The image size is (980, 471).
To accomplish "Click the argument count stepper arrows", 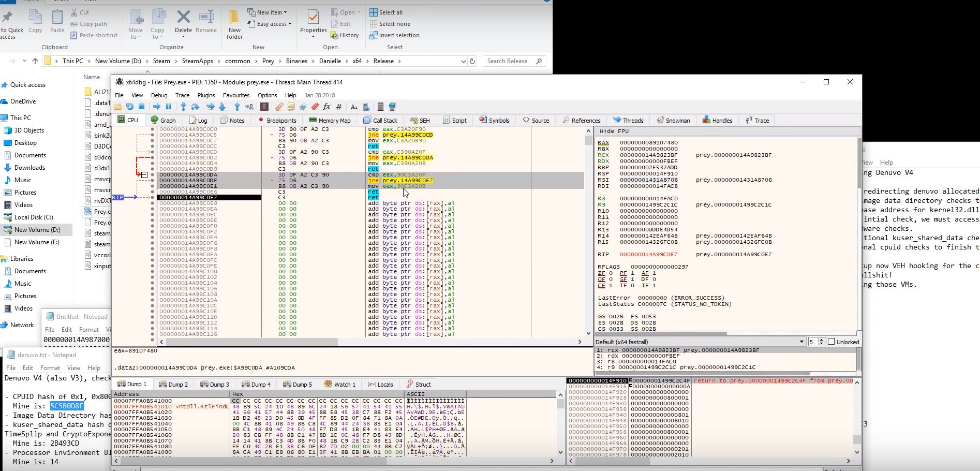I will 821,342.
